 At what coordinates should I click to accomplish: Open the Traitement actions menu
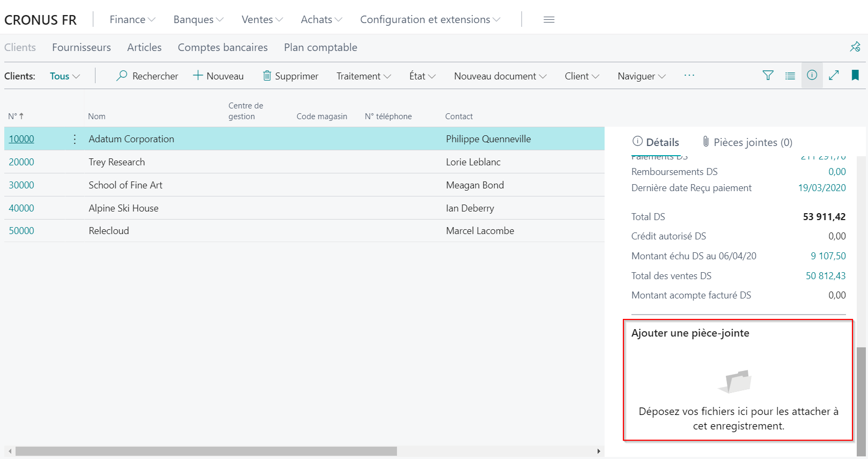pos(364,76)
